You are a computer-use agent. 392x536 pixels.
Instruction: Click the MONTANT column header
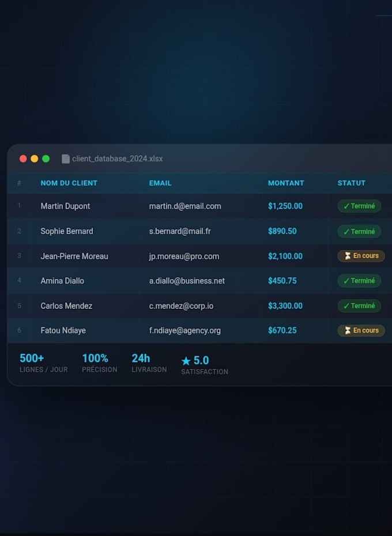(x=286, y=183)
